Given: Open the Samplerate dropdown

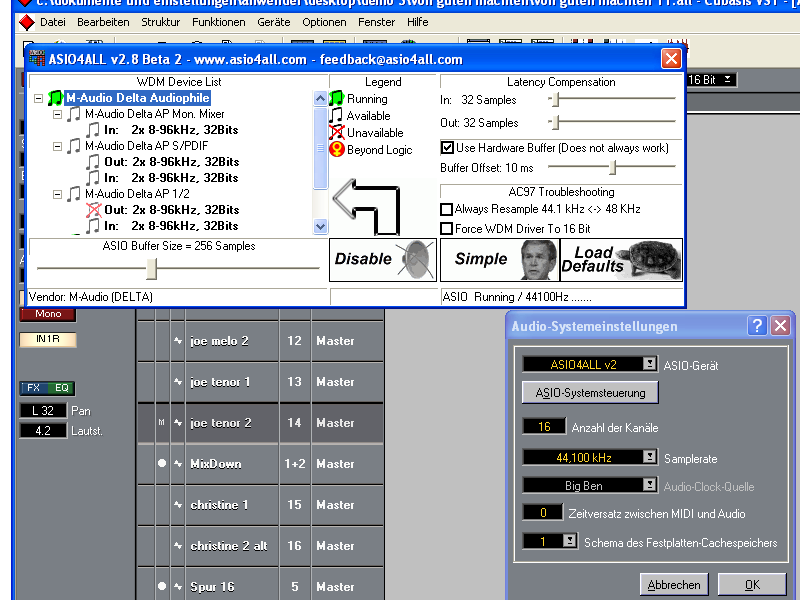Looking at the screenshot, I should coord(649,457).
